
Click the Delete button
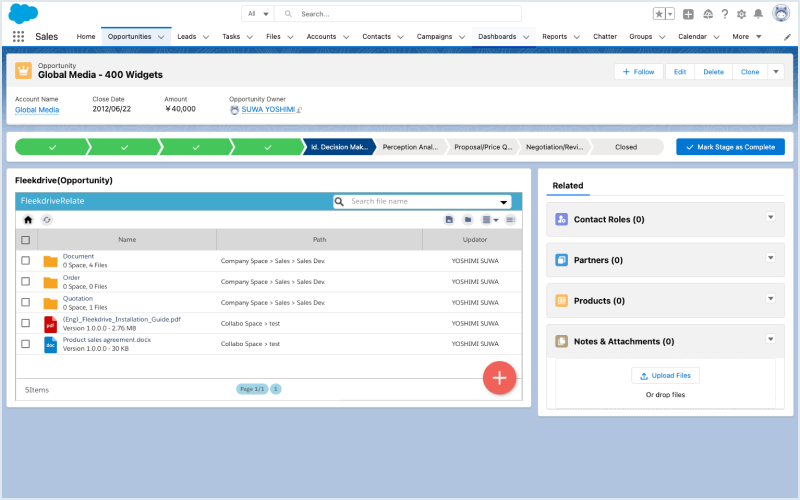coord(713,72)
